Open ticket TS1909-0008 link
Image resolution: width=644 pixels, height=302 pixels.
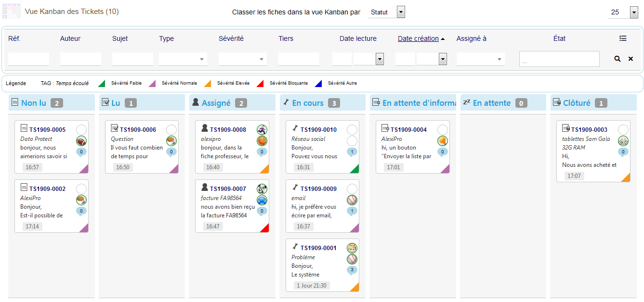(x=228, y=130)
